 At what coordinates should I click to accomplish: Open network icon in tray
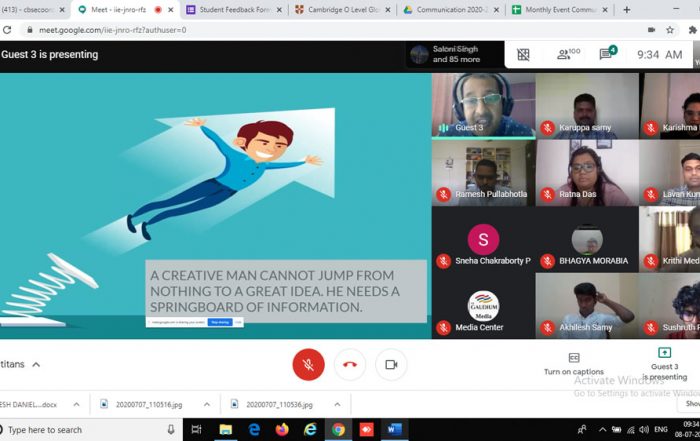[630, 430]
